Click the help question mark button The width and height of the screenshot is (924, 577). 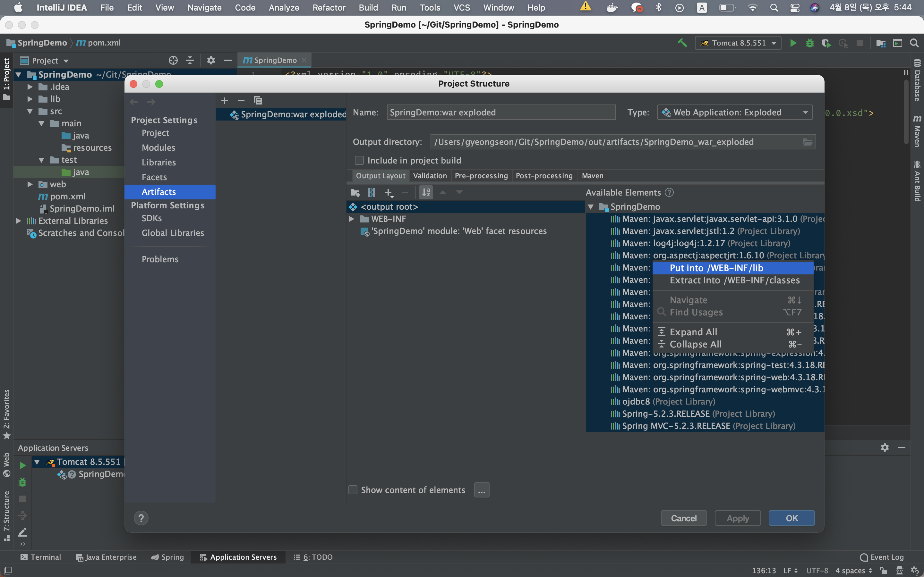[141, 518]
